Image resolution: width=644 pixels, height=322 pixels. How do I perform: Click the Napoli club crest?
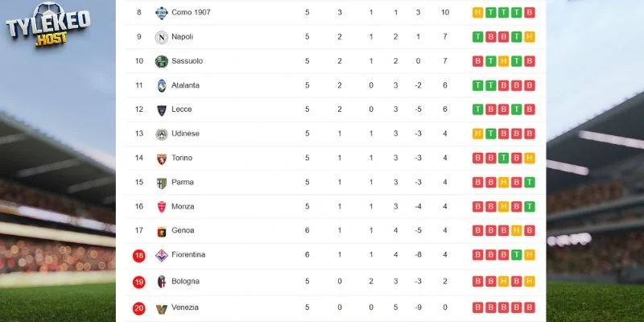point(162,37)
